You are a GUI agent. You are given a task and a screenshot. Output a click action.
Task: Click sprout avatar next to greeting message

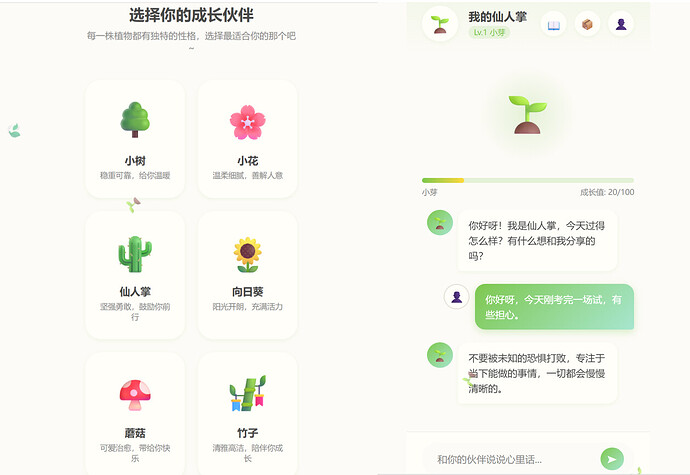(x=440, y=223)
